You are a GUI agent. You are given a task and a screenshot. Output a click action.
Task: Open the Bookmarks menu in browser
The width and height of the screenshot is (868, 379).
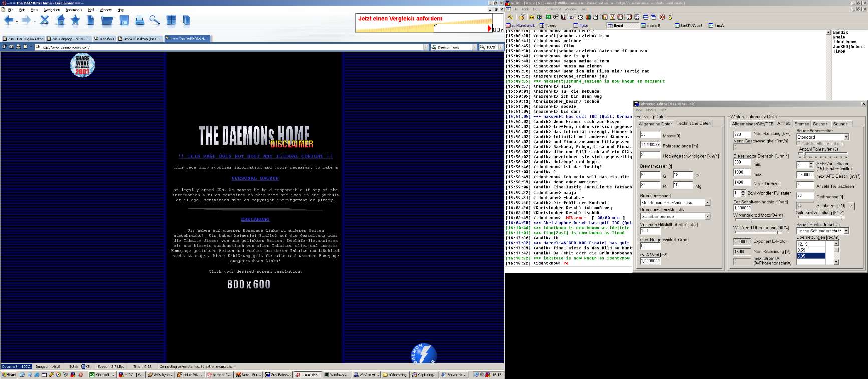tap(73, 10)
